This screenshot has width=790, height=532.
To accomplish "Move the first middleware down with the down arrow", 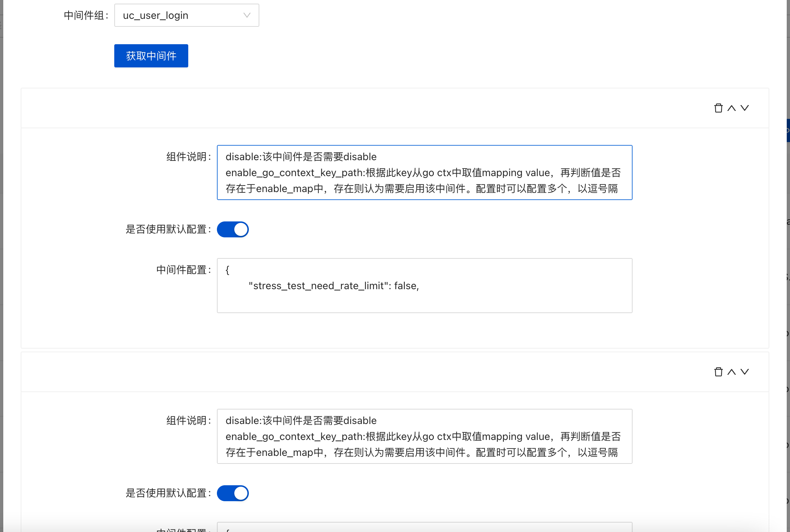I will point(744,108).
